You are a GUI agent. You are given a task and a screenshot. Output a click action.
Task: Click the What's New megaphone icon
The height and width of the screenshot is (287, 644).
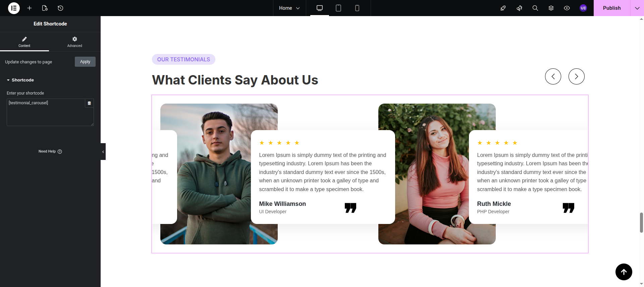pos(519,8)
